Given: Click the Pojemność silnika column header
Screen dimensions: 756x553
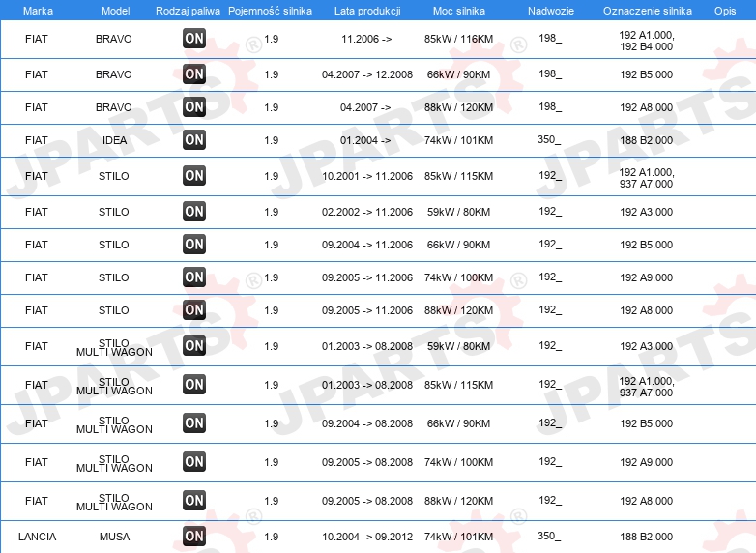Looking at the screenshot, I should point(270,11).
